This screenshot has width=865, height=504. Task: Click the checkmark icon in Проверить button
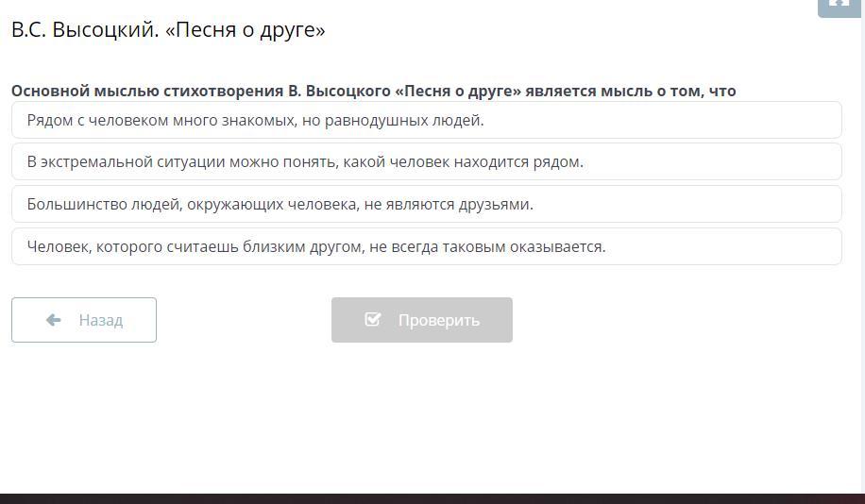pos(373,320)
